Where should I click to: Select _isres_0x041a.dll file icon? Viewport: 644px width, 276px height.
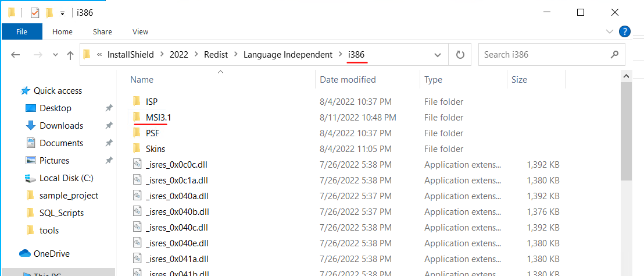click(x=137, y=259)
